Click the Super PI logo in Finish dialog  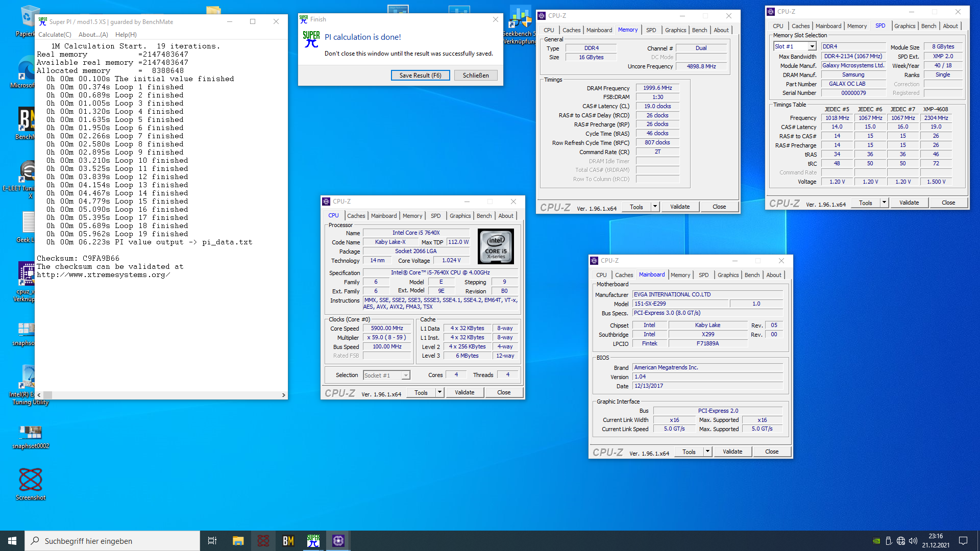point(311,40)
